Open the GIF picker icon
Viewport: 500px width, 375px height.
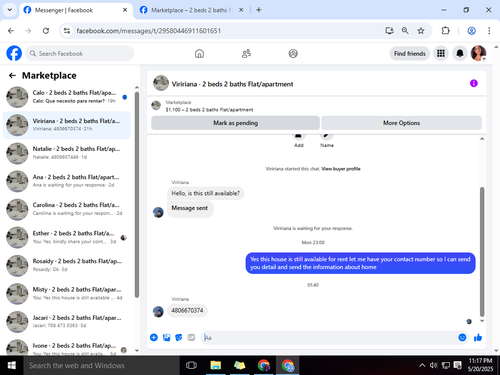[x=191, y=338]
